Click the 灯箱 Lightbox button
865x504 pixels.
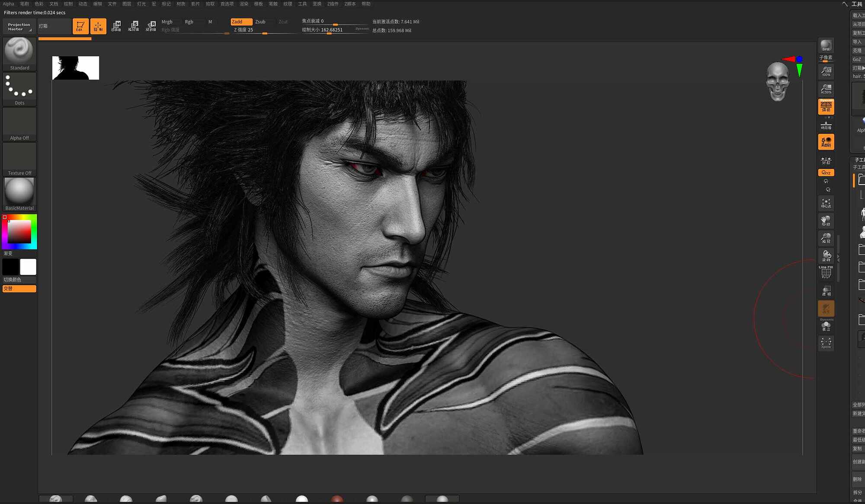[54, 26]
